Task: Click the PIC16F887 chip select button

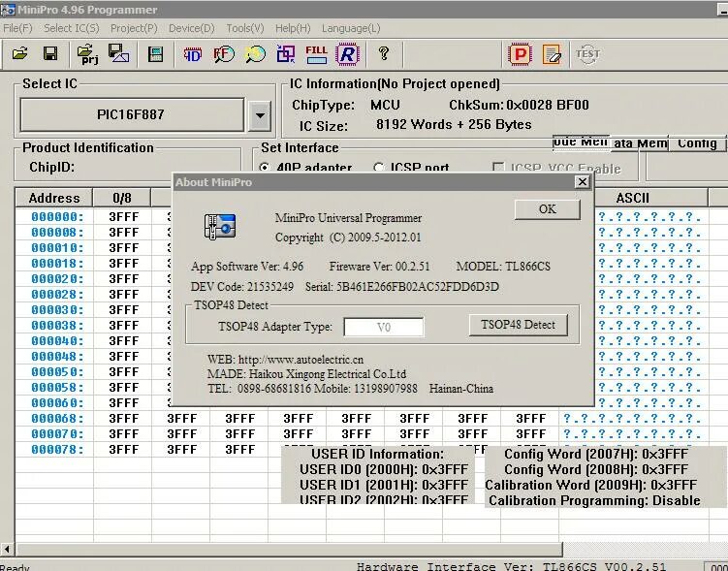Action: pos(132,114)
